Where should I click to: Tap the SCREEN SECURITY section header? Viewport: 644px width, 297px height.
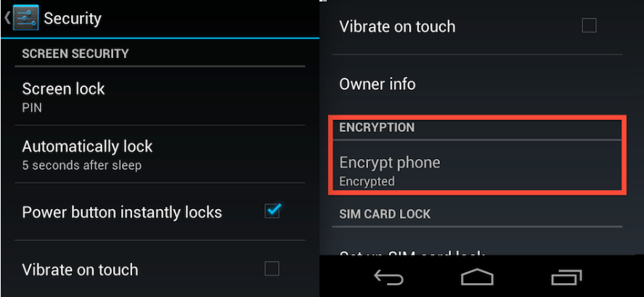pyautogui.click(x=76, y=54)
